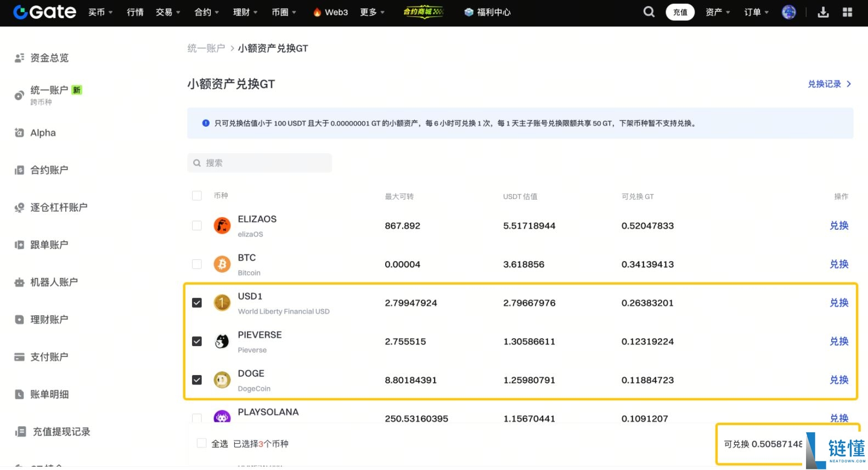Open the 合约商城 banner item
Screen dimensions: 868x470
click(424, 12)
